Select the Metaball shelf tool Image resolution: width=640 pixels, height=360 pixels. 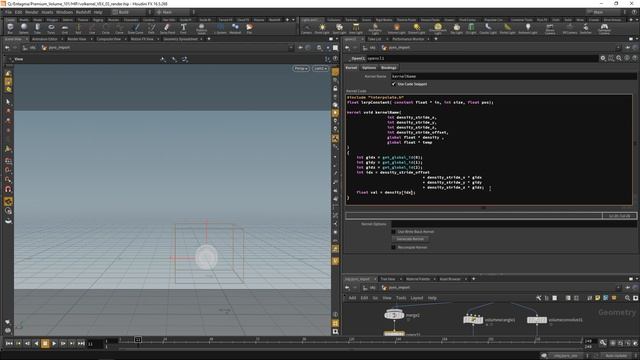tap(235, 29)
